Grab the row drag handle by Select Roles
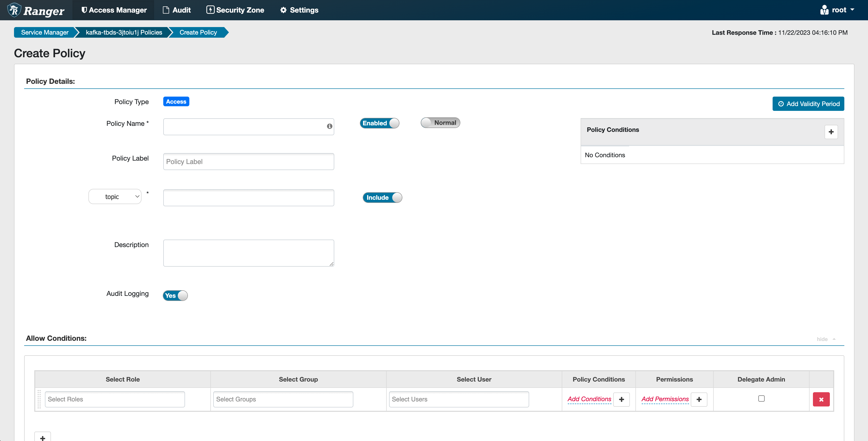The width and height of the screenshot is (868, 441). [39, 399]
